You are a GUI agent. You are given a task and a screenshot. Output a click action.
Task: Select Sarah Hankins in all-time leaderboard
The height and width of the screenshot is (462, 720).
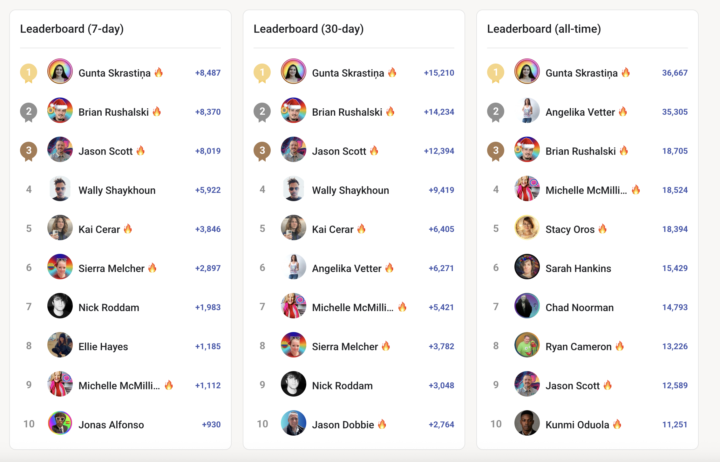[x=578, y=268]
